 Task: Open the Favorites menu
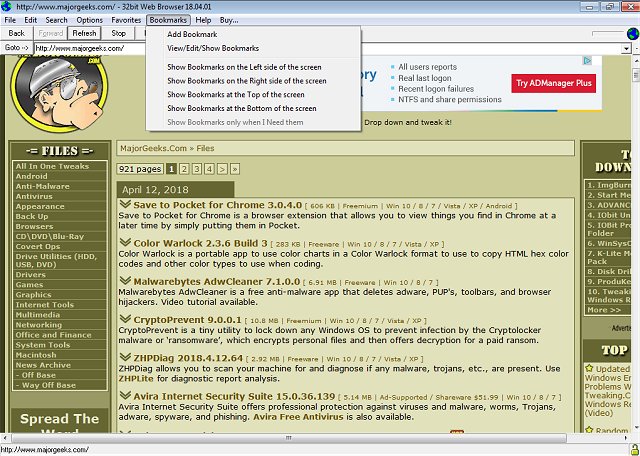(126, 20)
